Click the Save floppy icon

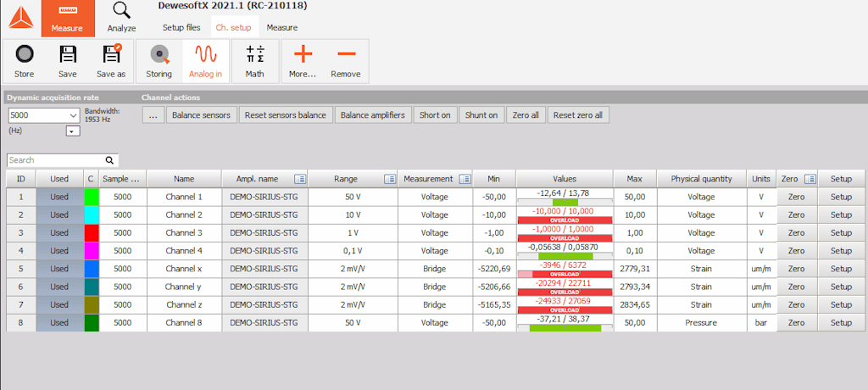pyautogui.click(x=68, y=54)
